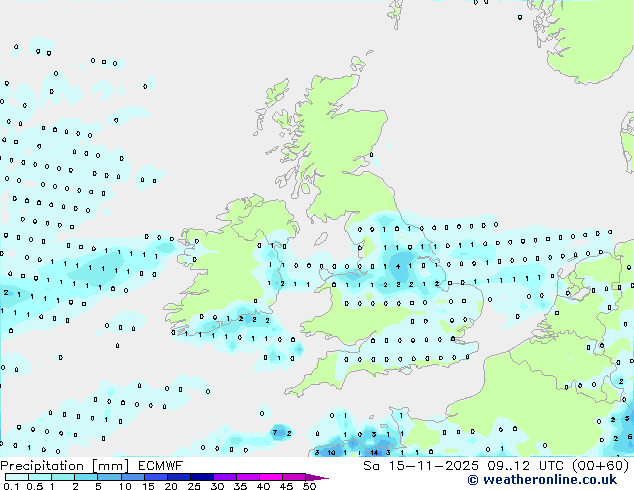Click the '(00+60)' forecast offset label
Image resolution: width=634 pixels, height=490 pixels.
tap(600, 466)
